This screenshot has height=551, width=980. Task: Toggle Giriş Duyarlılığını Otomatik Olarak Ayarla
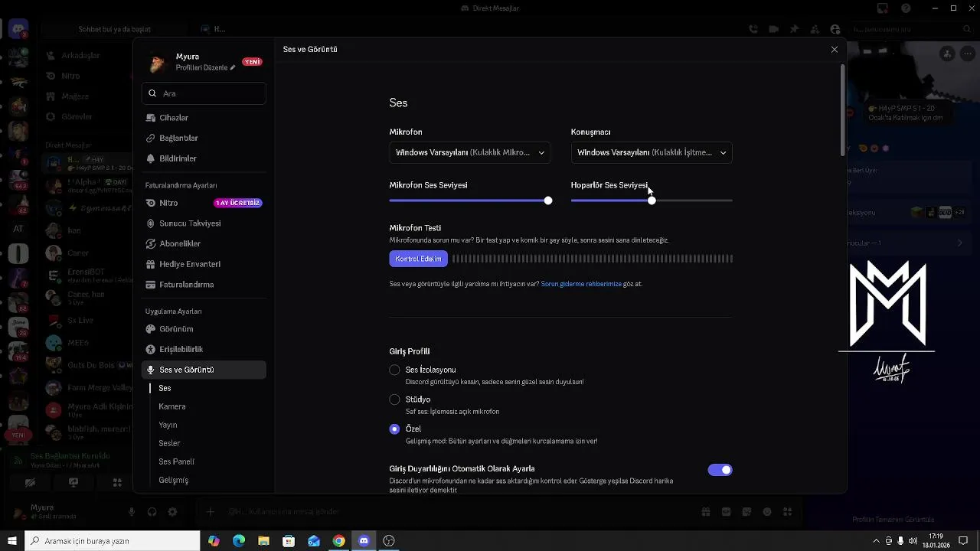(720, 470)
